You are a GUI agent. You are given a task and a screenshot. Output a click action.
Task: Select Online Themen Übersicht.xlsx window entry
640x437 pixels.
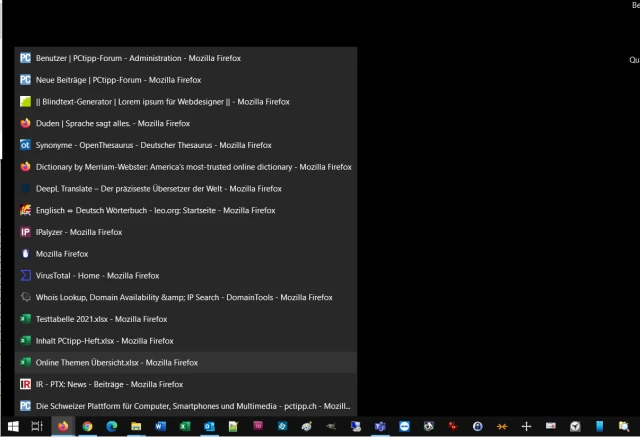[116, 362]
